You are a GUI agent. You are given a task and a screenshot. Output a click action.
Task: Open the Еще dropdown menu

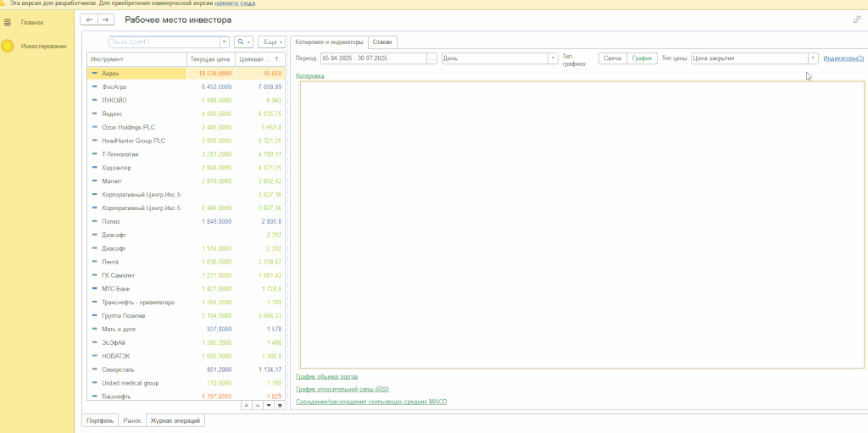271,42
